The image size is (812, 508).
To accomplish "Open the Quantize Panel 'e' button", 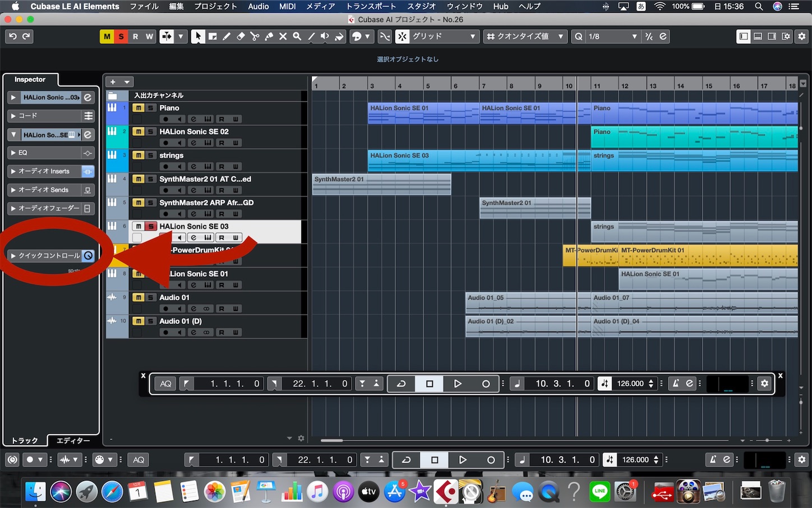I will pos(663,36).
